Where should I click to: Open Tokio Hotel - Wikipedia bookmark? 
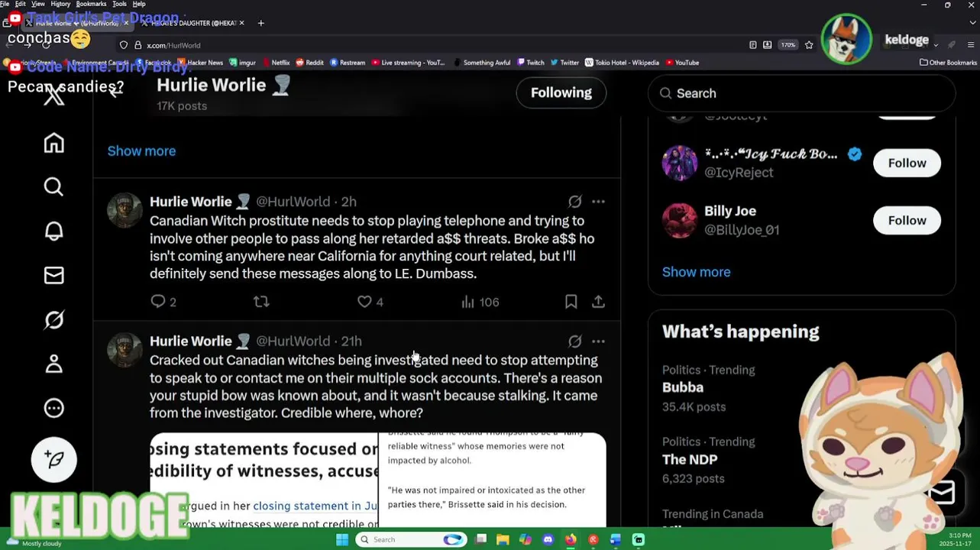click(x=623, y=63)
